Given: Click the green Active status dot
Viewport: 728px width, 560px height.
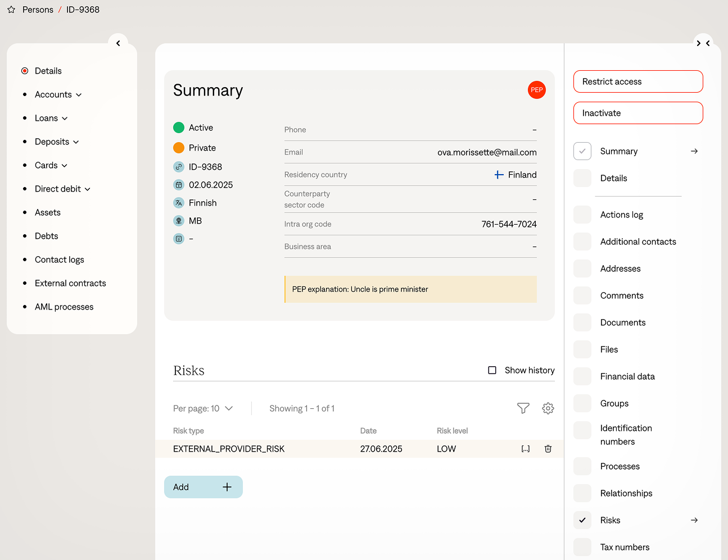Looking at the screenshot, I should 179,128.
